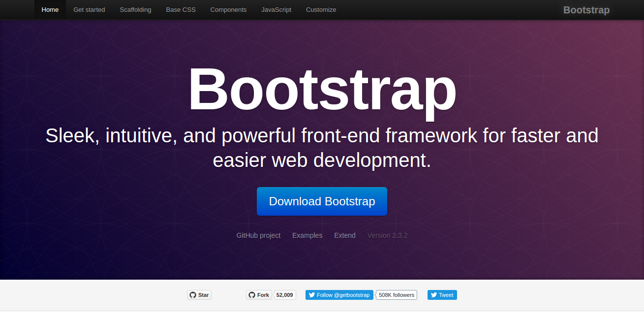The width and height of the screenshot is (644, 322).
Task: Select the Bootstrap brand in the navbar
Action: 586,10
